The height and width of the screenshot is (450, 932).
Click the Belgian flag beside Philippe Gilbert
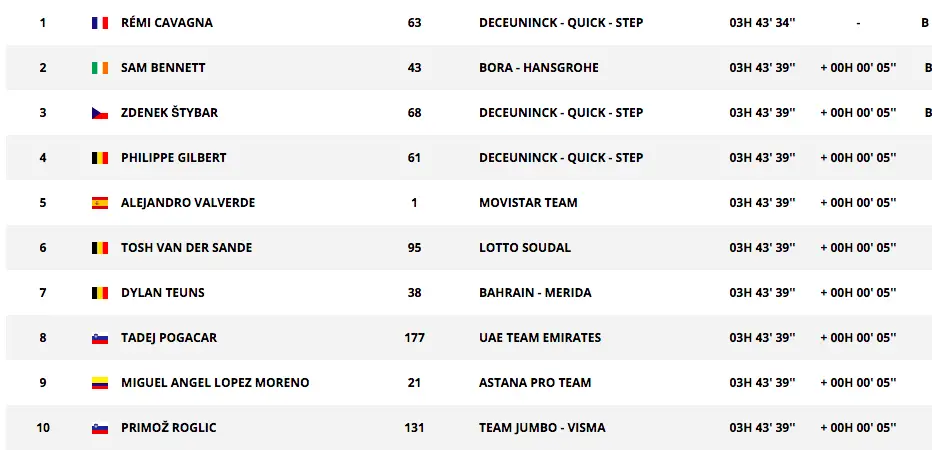coord(99,158)
